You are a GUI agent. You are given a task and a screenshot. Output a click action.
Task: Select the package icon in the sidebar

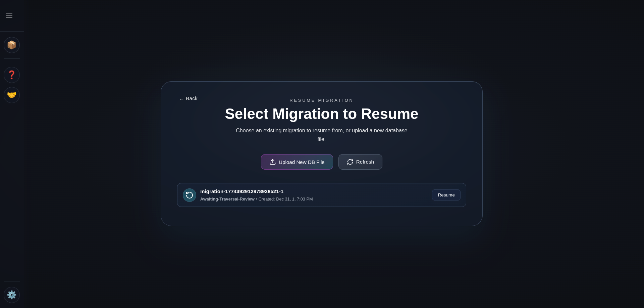click(x=12, y=45)
